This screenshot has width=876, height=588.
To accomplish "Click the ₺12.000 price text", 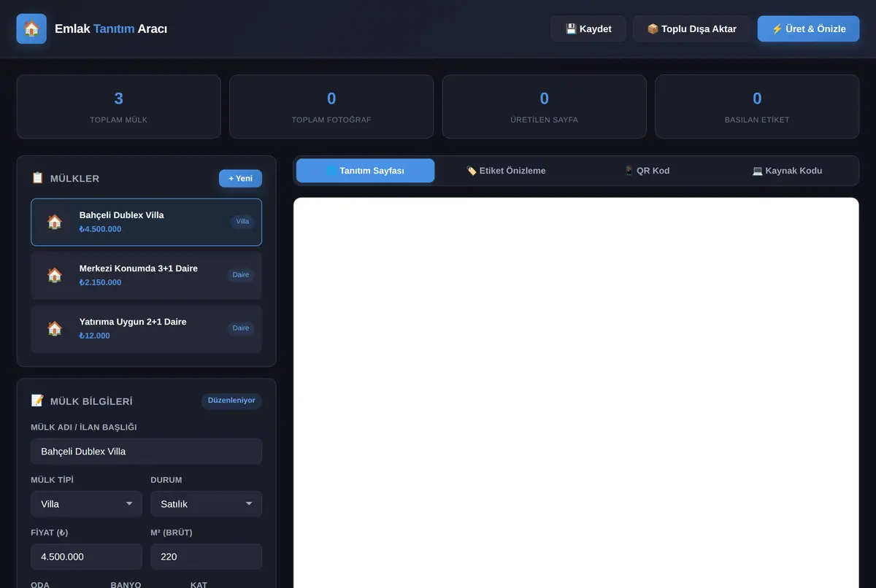I will (95, 336).
